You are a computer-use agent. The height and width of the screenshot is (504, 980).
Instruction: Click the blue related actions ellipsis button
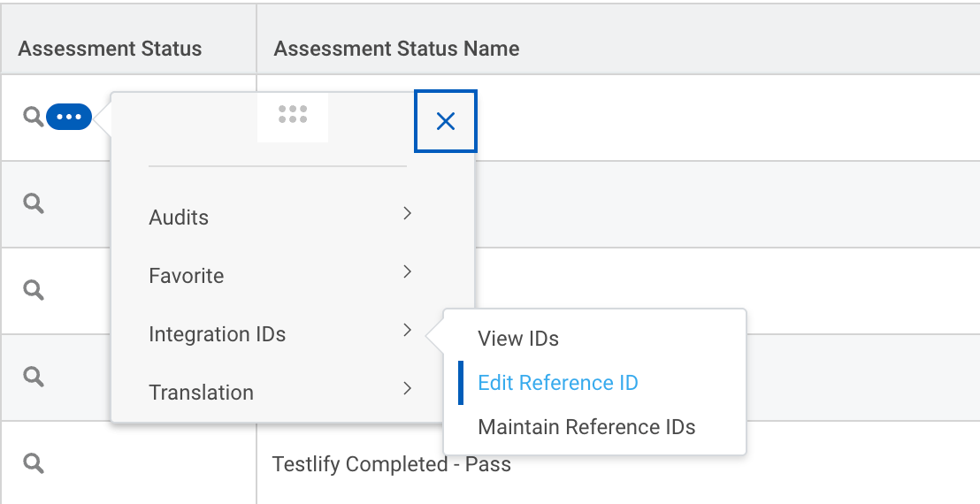point(69,117)
